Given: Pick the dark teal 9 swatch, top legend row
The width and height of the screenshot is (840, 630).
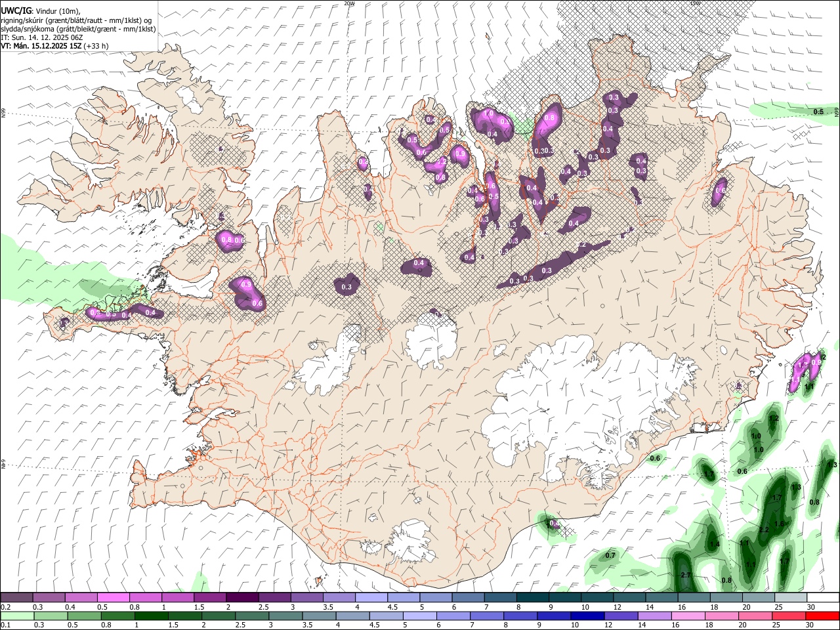Looking at the screenshot, I should pos(565,597).
